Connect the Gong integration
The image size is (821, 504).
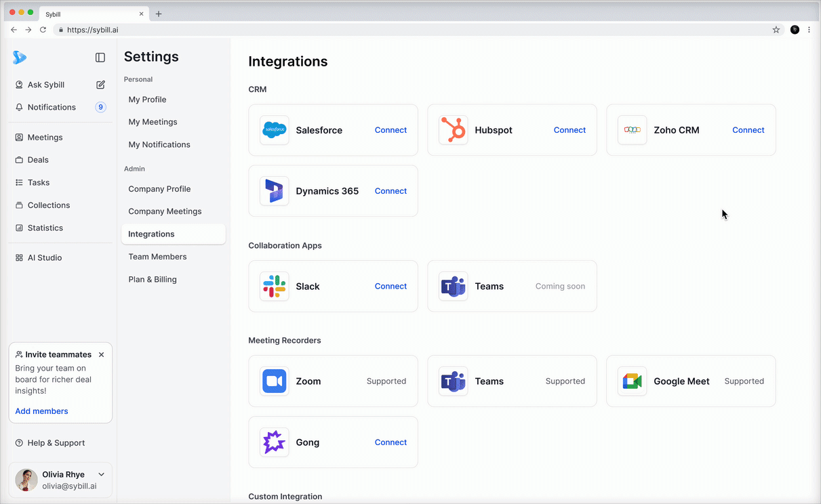(x=391, y=442)
